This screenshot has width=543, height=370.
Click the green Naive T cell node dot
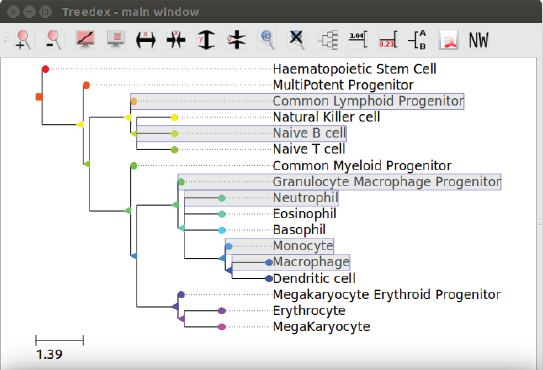click(175, 150)
